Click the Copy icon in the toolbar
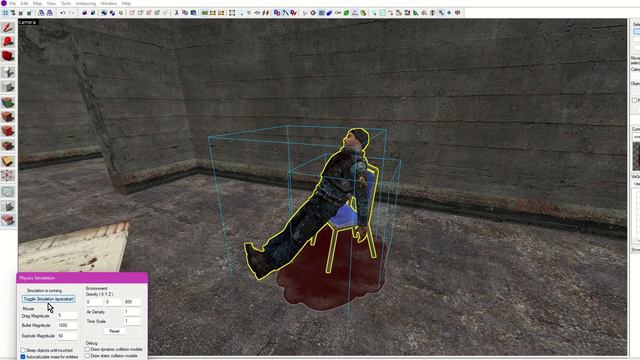This screenshot has width=640, height=360. tap(185, 13)
